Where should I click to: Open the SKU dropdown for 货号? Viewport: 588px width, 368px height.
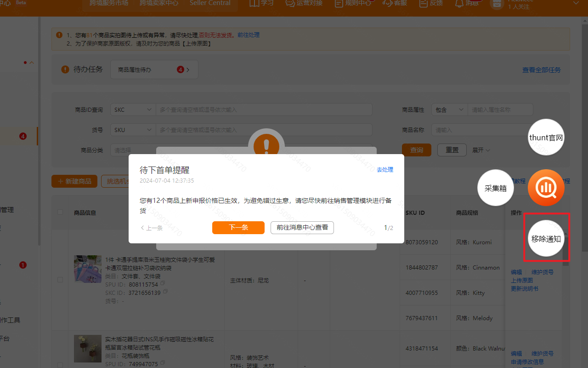click(x=133, y=130)
